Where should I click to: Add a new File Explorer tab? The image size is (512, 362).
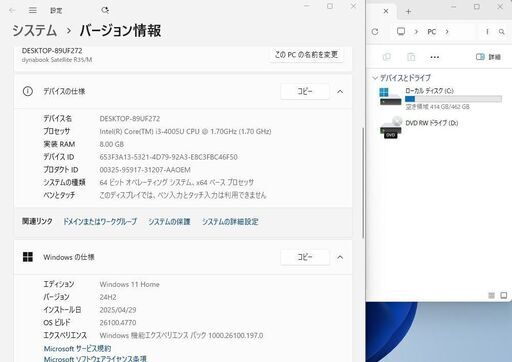(x=408, y=12)
